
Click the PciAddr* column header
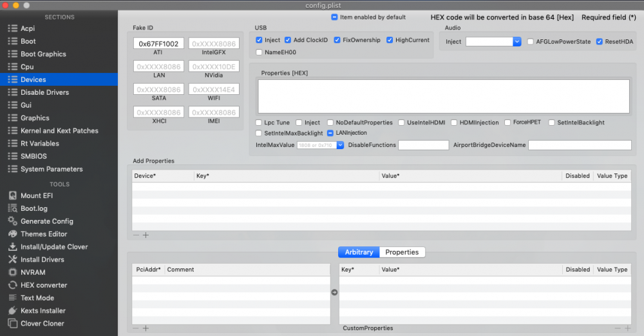(x=149, y=270)
